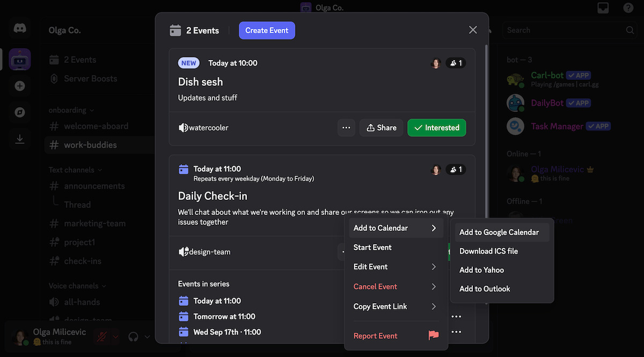This screenshot has width=644, height=357.
Task: Click the Help question mark icon
Action: click(x=628, y=8)
